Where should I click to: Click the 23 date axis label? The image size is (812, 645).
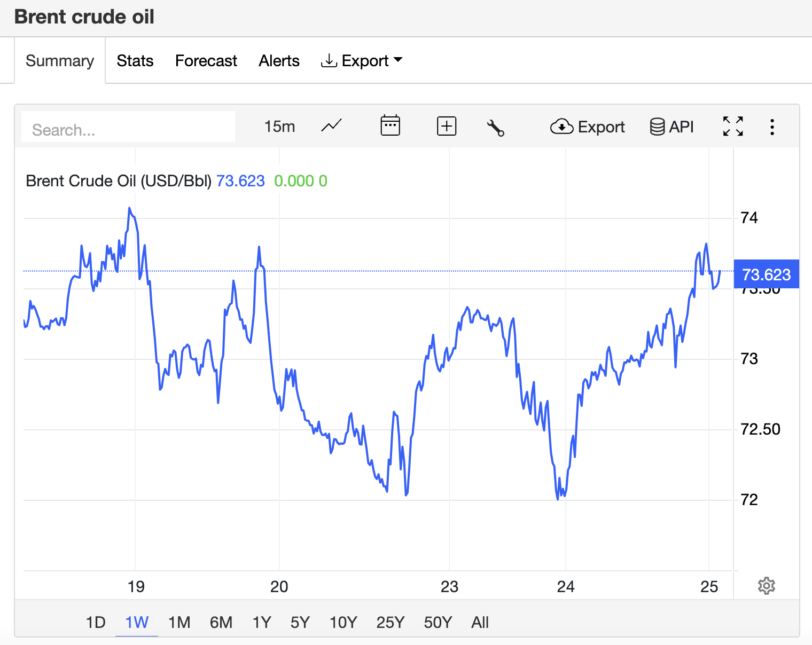(x=449, y=587)
